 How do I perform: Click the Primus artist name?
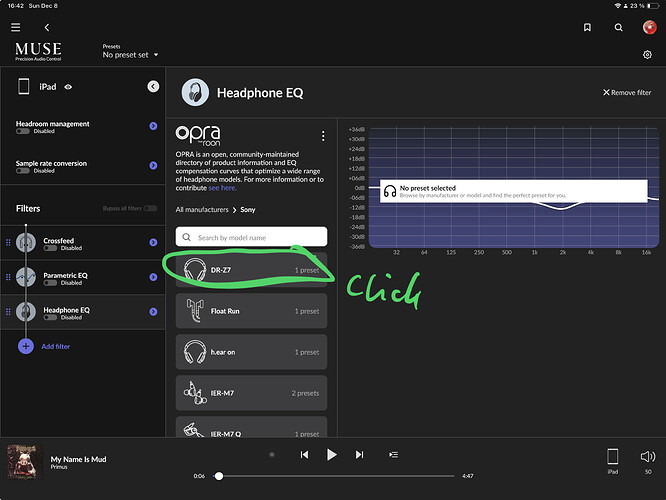click(59, 467)
